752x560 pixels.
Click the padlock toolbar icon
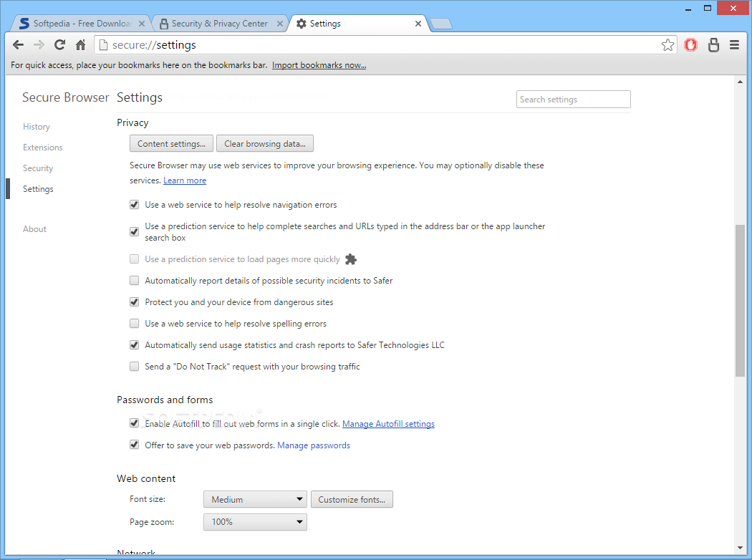713,45
